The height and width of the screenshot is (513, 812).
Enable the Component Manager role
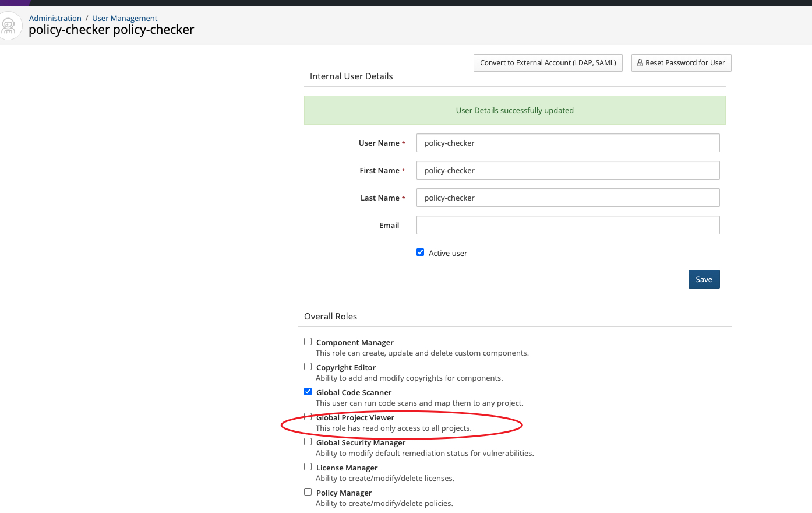click(x=308, y=341)
